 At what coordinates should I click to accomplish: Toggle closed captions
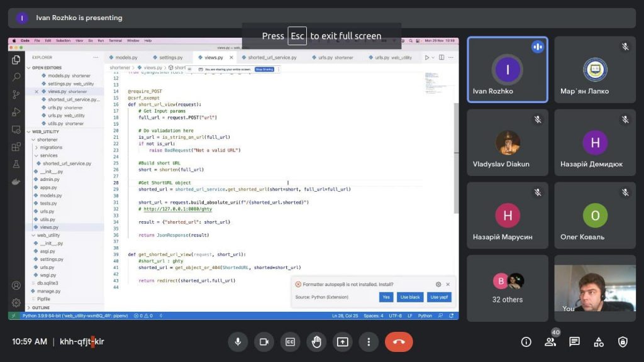click(290, 342)
